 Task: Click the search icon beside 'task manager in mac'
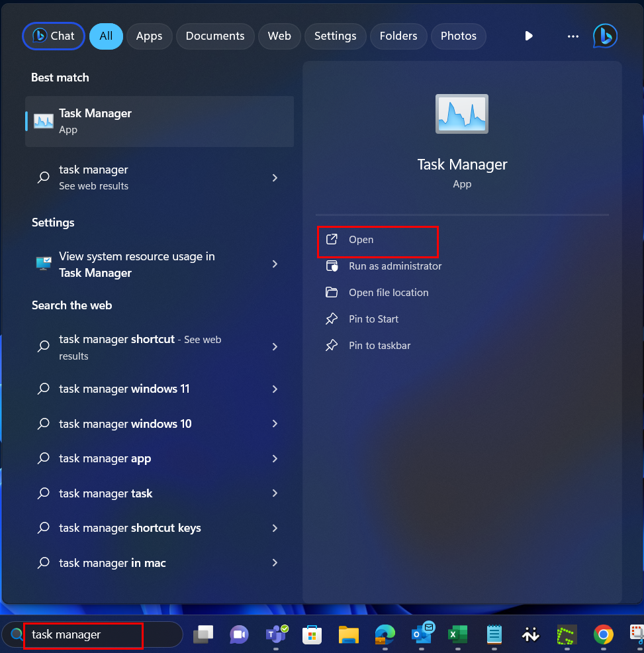point(44,563)
